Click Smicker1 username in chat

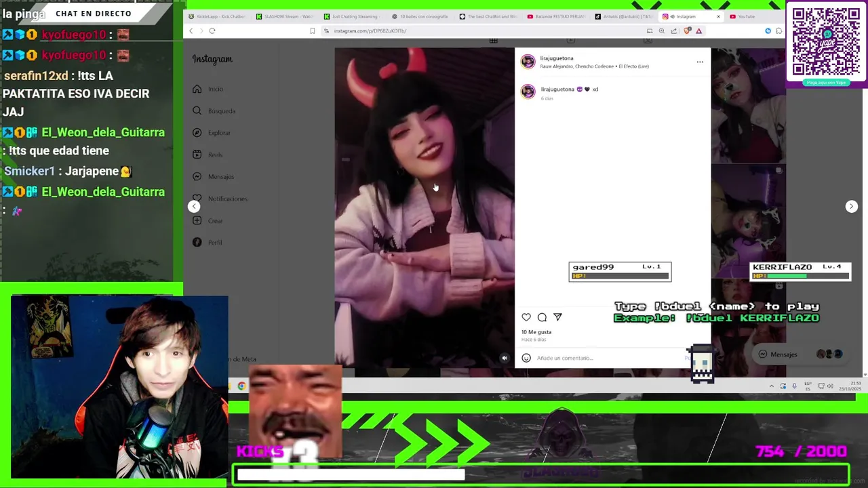[29, 171]
